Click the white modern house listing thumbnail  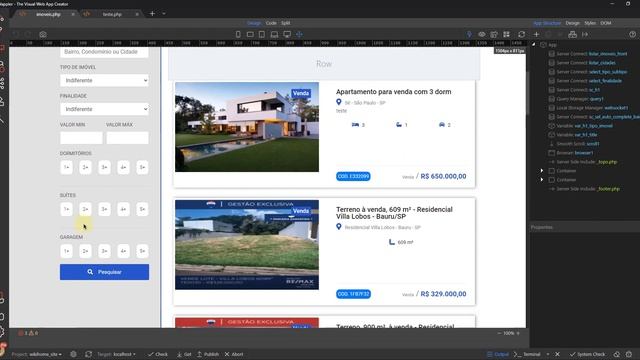(247, 127)
